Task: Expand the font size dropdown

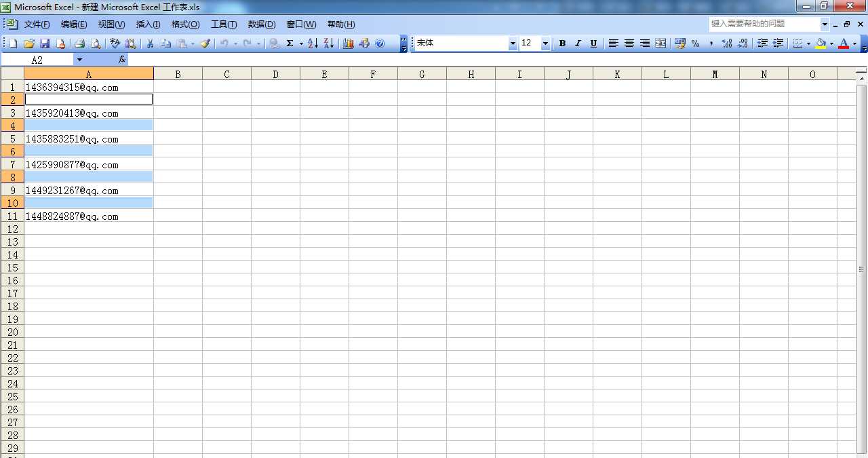Action: coord(545,43)
